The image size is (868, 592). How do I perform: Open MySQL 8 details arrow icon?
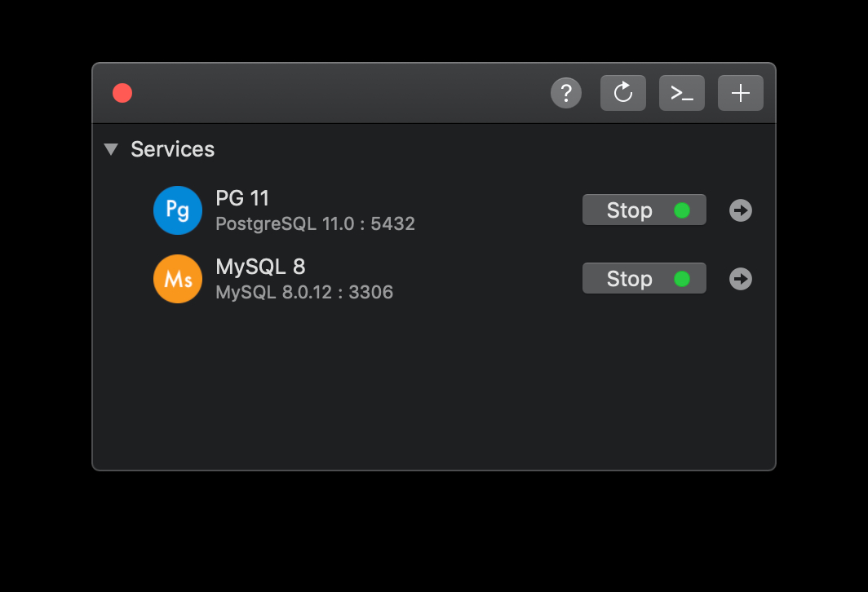tap(741, 279)
